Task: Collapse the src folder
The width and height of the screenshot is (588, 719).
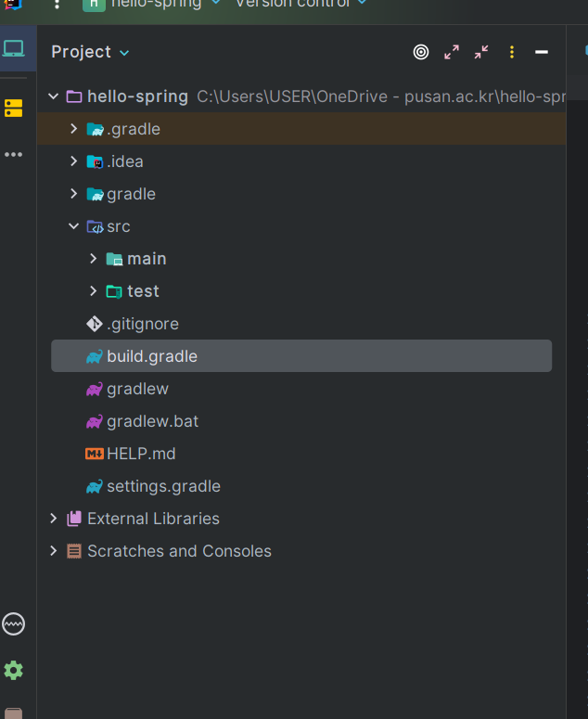Action: click(74, 226)
